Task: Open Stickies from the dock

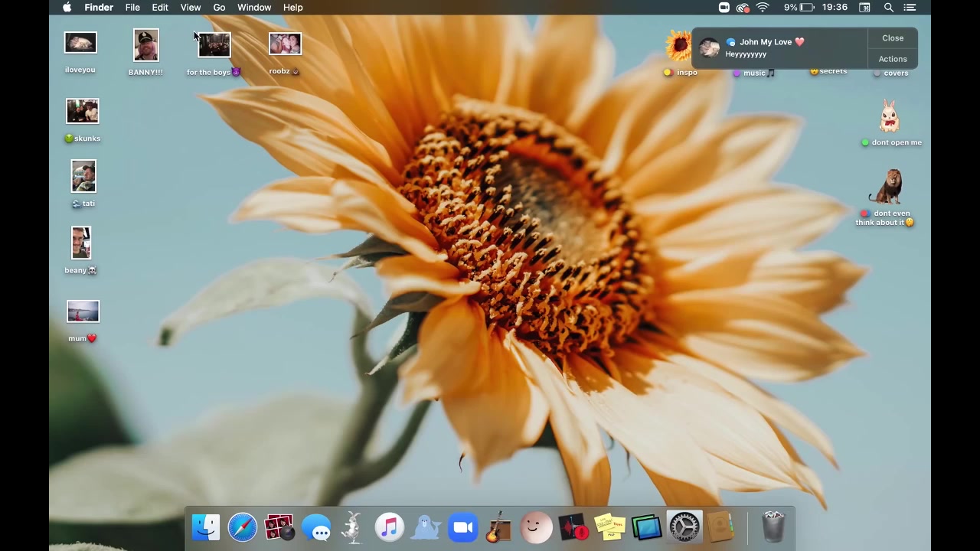Action: [610, 527]
